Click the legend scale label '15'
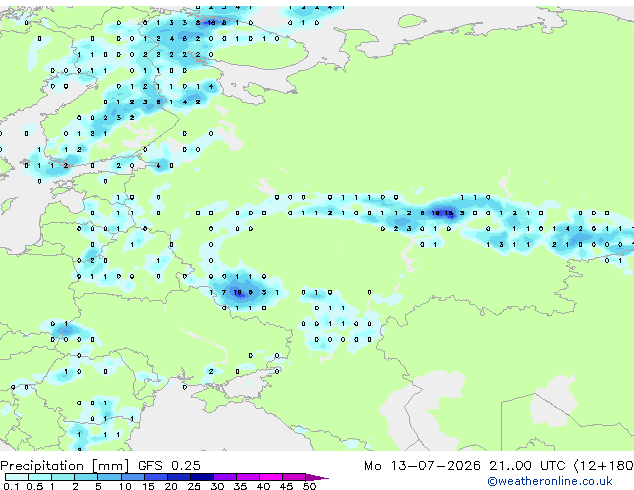Image resolution: width=634 pixels, height=490 pixels. coord(148,486)
